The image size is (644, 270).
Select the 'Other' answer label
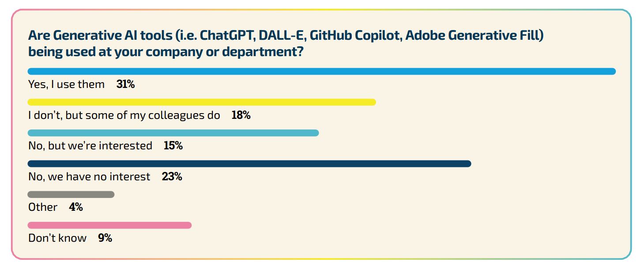point(43,207)
